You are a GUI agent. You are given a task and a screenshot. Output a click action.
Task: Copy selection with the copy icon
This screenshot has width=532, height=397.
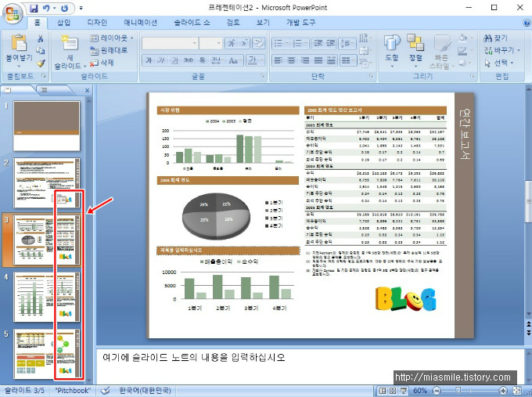pyautogui.click(x=41, y=51)
